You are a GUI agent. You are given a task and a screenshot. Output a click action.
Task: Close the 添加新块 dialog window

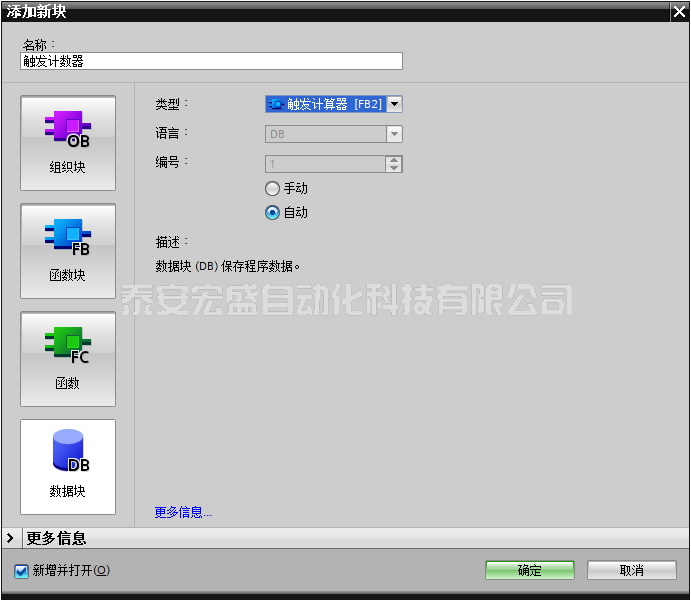pos(679,10)
